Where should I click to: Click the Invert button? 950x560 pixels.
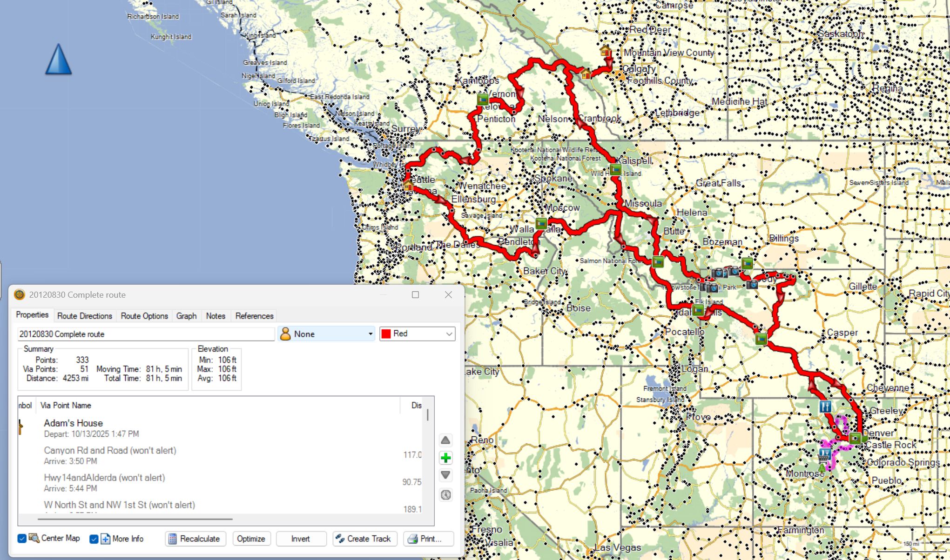click(301, 539)
